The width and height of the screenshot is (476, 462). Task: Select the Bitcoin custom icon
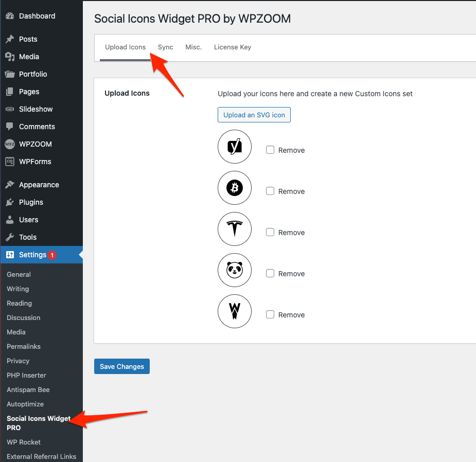coord(235,188)
